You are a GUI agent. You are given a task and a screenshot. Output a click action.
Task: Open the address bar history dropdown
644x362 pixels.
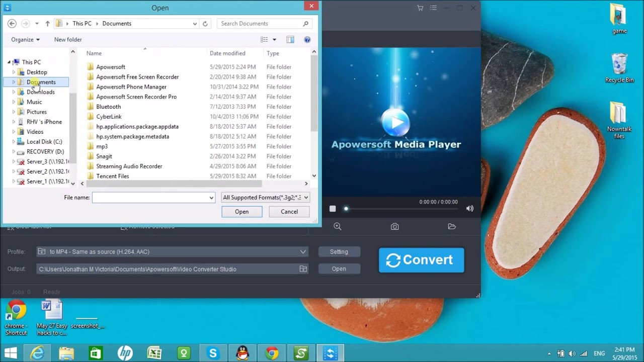coord(195,24)
